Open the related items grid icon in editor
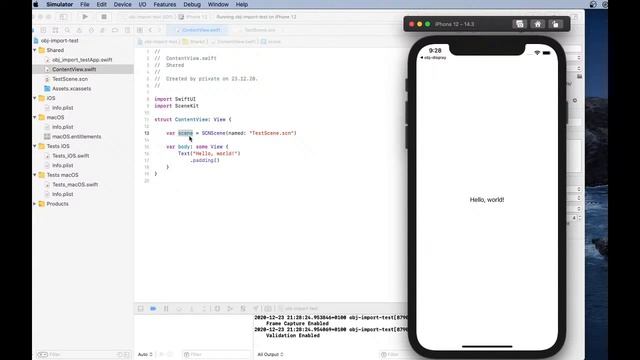640x360 pixels. click(x=140, y=30)
